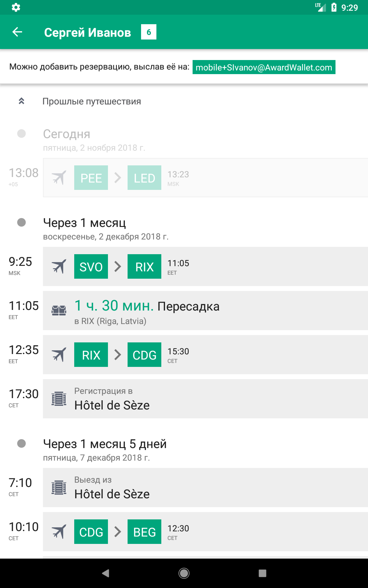Viewport: 368px width, 588px height.
Task: Open the PEE to LED flight segment
Action: tap(205, 178)
